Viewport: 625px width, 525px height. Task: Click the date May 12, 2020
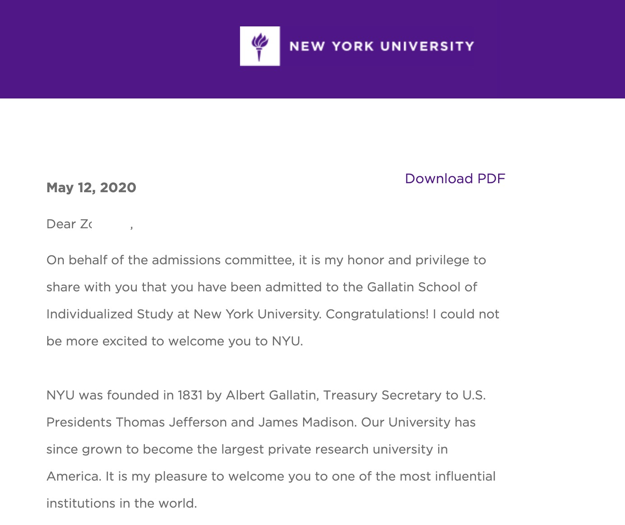[x=91, y=188]
